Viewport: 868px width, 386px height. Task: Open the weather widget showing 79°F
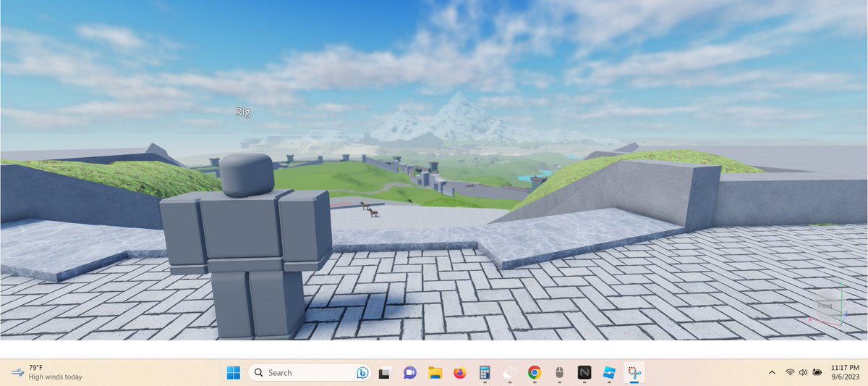(47, 372)
